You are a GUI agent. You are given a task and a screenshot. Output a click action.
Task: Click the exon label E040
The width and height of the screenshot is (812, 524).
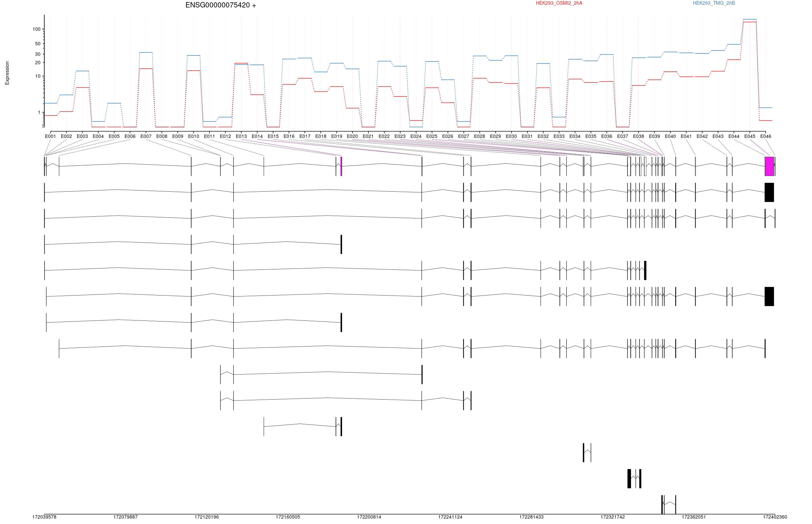pyautogui.click(x=670, y=137)
